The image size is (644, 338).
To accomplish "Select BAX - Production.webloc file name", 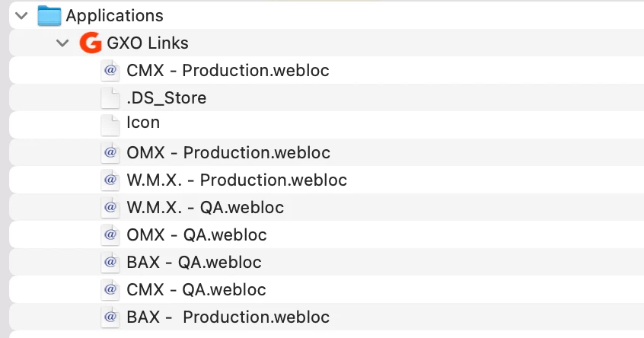I will coord(228,317).
